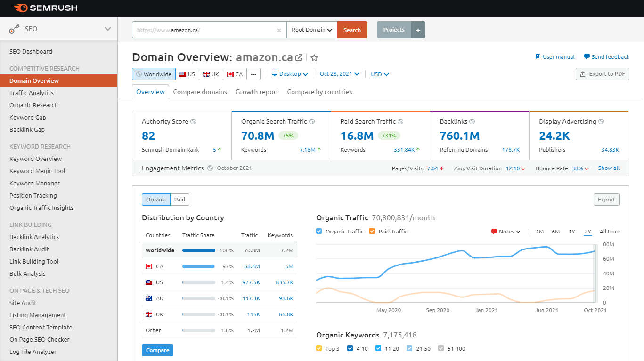Click the Semrush logo icon
Image resolution: width=644 pixels, height=361 pixels.
[x=21, y=8]
